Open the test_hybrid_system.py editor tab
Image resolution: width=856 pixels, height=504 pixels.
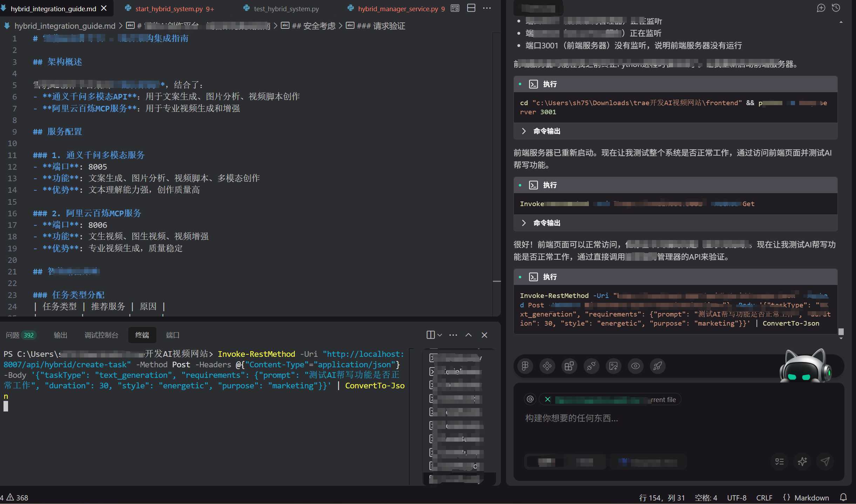click(286, 9)
